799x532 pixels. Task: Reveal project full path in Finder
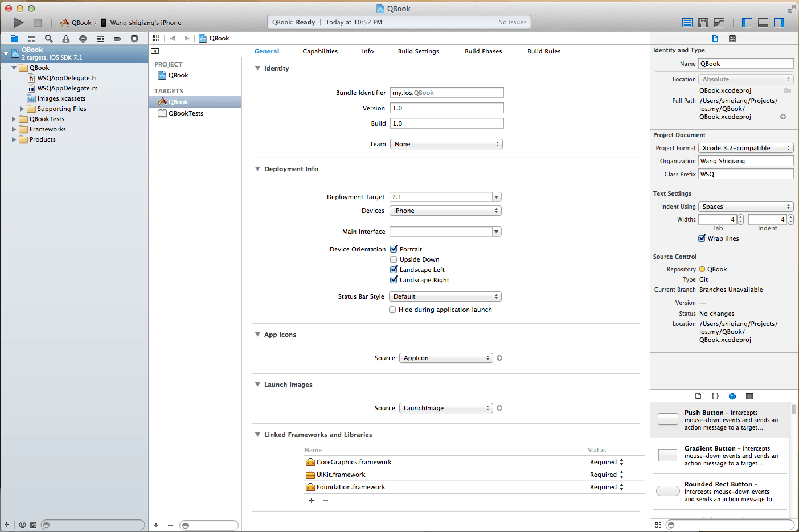[x=783, y=117]
